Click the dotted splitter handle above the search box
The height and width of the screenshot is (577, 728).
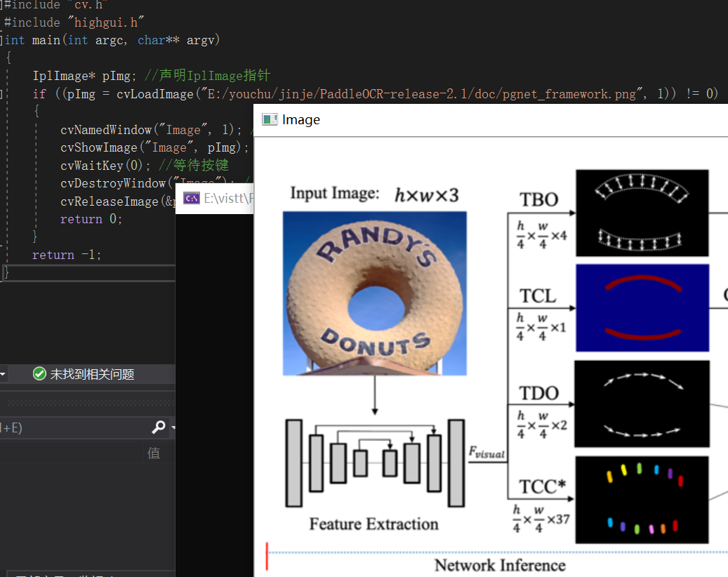pyautogui.click(x=88, y=402)
